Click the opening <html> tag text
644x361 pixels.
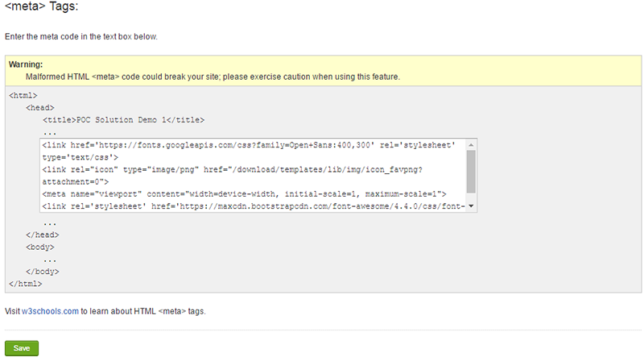point(23,95)
